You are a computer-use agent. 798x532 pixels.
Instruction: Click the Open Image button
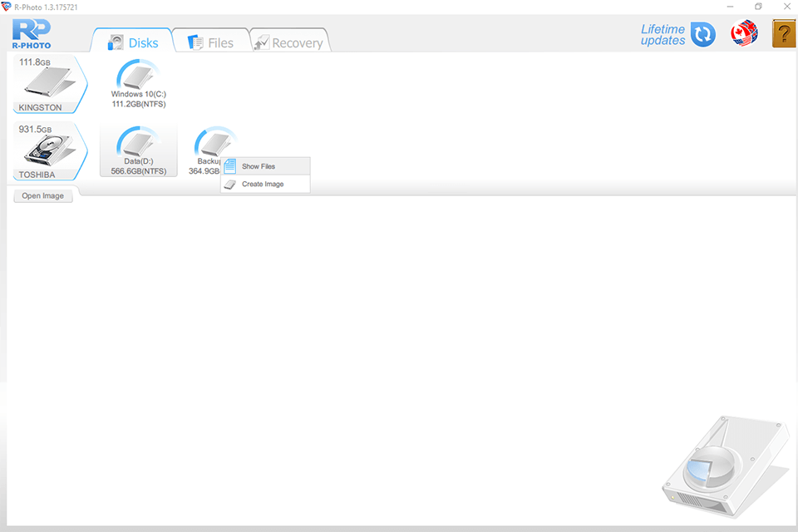[42, 195]
